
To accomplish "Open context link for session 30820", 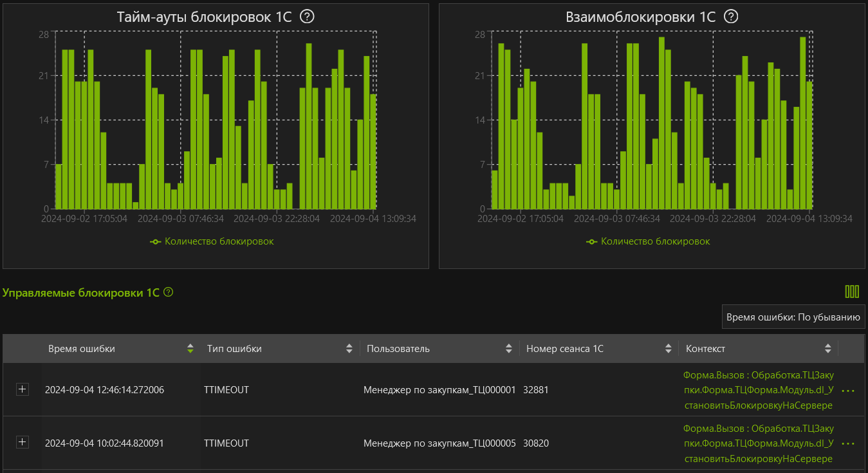I will pos(758,443).
